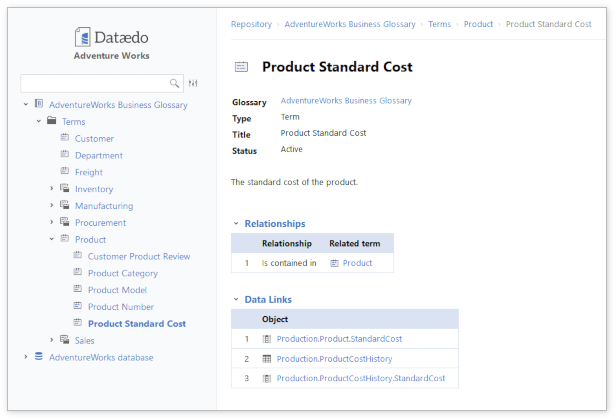Screen dimensions: 616x420
Task: Open the search filter settings icon
Action: tap(193, 83)
